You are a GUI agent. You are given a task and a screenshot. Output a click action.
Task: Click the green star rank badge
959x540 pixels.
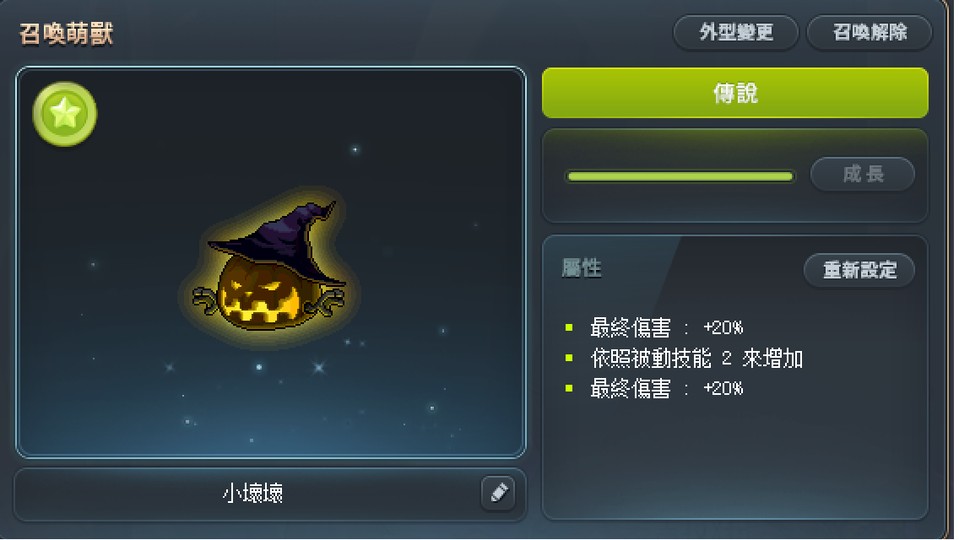click(64, 114)
